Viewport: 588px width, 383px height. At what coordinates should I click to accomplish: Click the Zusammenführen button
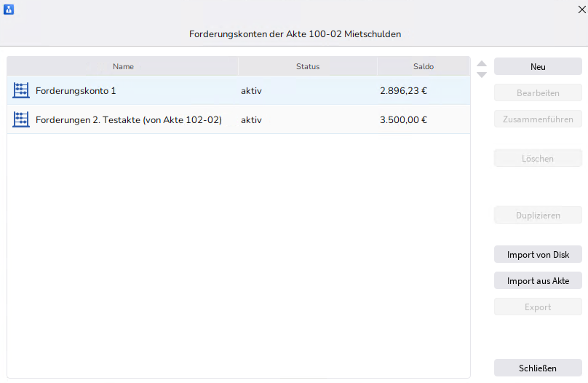[x=538, y=119]
